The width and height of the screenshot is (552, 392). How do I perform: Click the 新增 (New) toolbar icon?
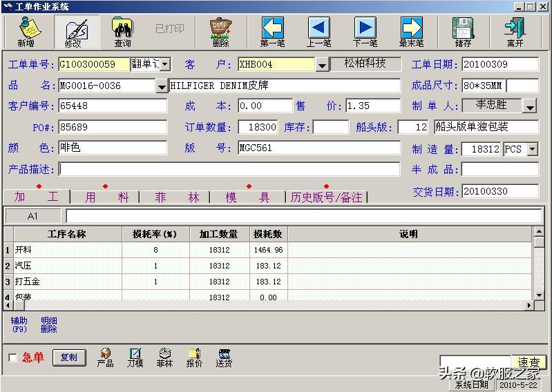(26, 32)
